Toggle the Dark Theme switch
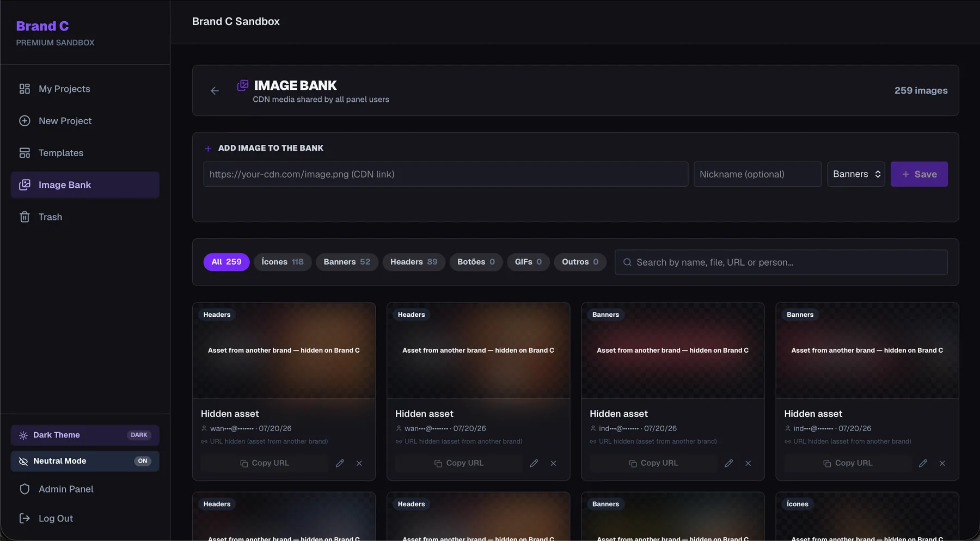980x541 pixels. point(85,435)
